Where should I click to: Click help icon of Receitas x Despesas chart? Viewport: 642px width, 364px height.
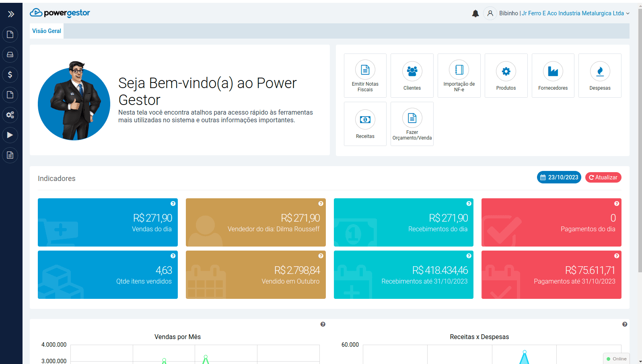click(x=625, y=324)
